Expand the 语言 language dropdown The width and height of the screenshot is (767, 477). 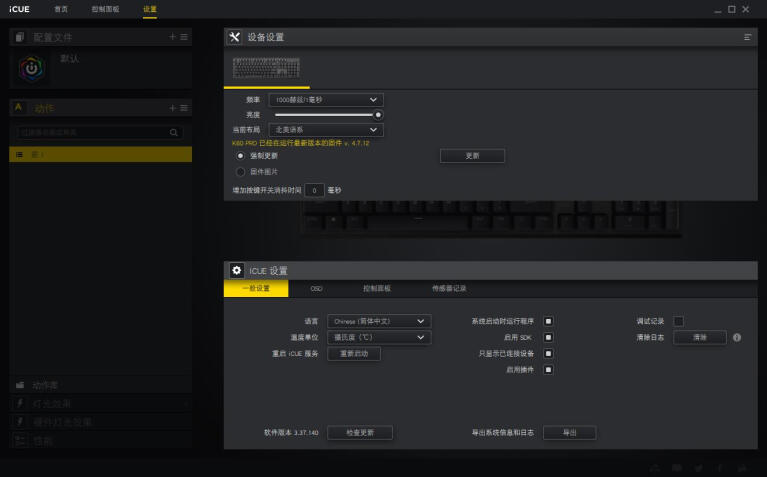pyautogui.click(x=379, y=321)
